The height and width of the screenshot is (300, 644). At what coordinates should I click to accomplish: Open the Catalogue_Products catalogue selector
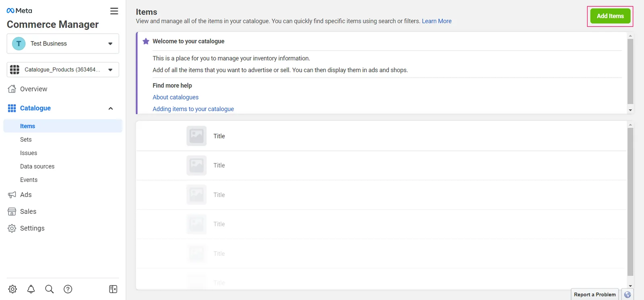(63, 70)
